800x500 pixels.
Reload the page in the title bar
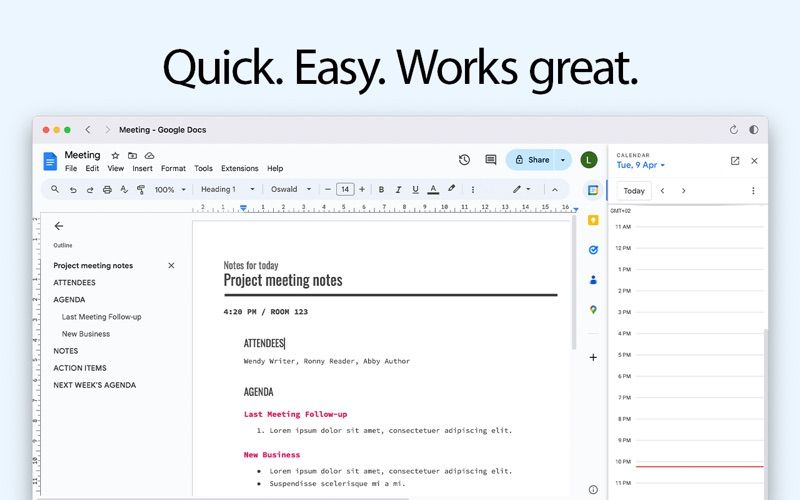(x=733, y=130)
